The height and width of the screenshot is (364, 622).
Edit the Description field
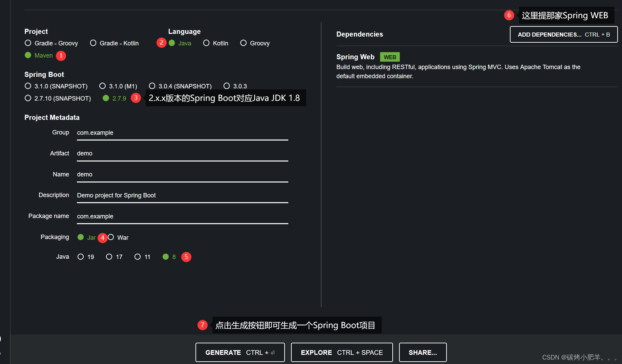click(x=183, y=196)
